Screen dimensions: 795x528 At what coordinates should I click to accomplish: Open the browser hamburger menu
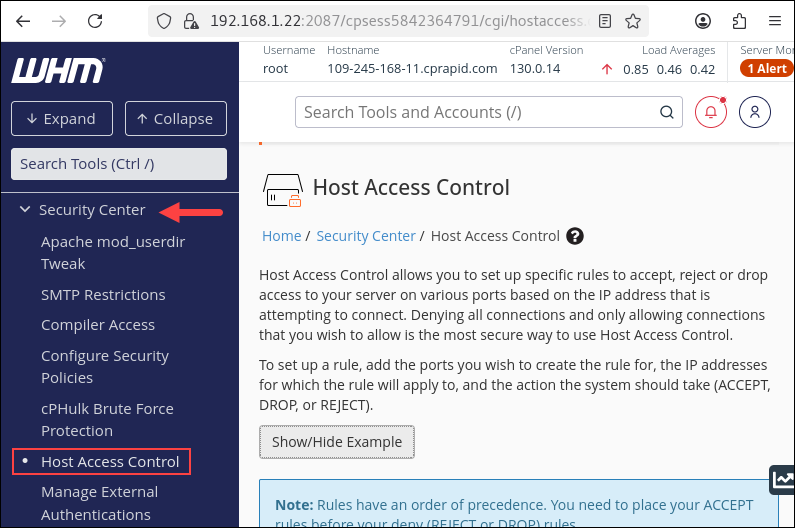[x=774, y=20]
